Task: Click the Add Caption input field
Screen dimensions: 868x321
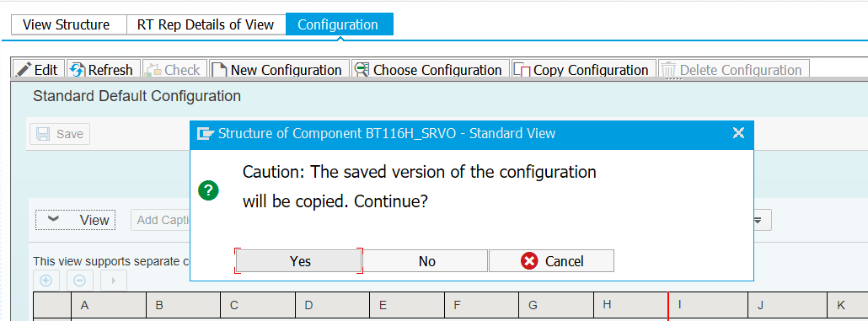Action: (161, 220)
